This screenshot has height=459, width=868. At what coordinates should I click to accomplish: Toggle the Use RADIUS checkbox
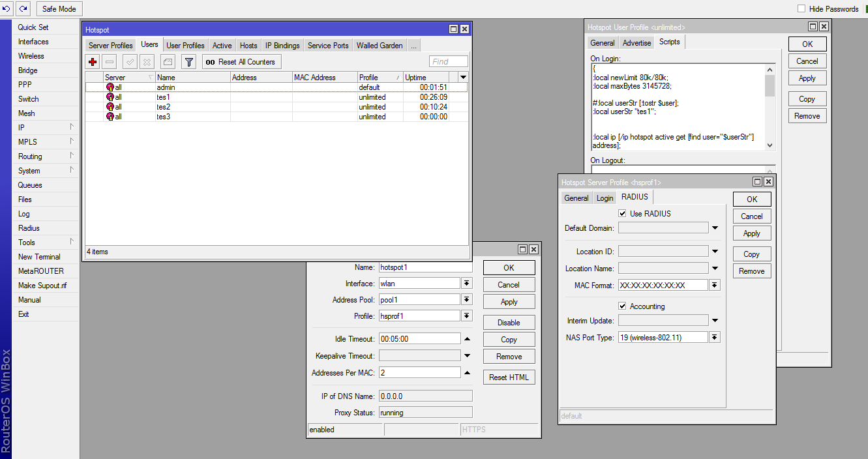[x=622, y=214]
